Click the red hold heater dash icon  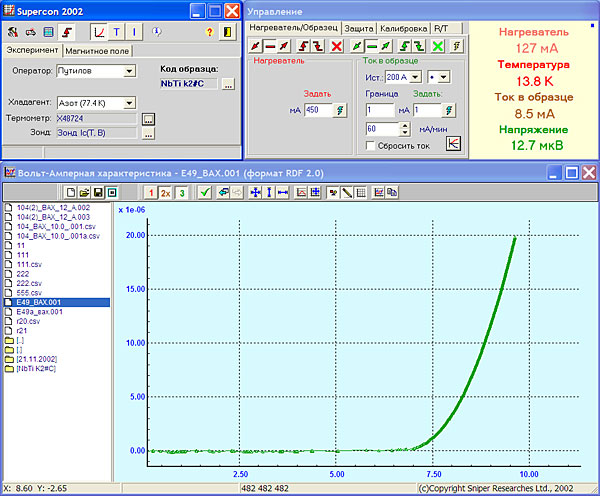tap(270, 46)
